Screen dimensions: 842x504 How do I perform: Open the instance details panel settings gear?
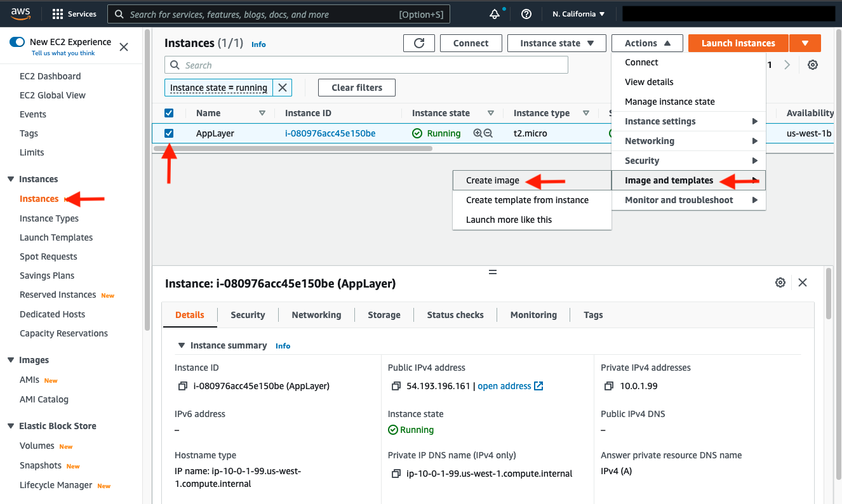(x=780, y=282)
